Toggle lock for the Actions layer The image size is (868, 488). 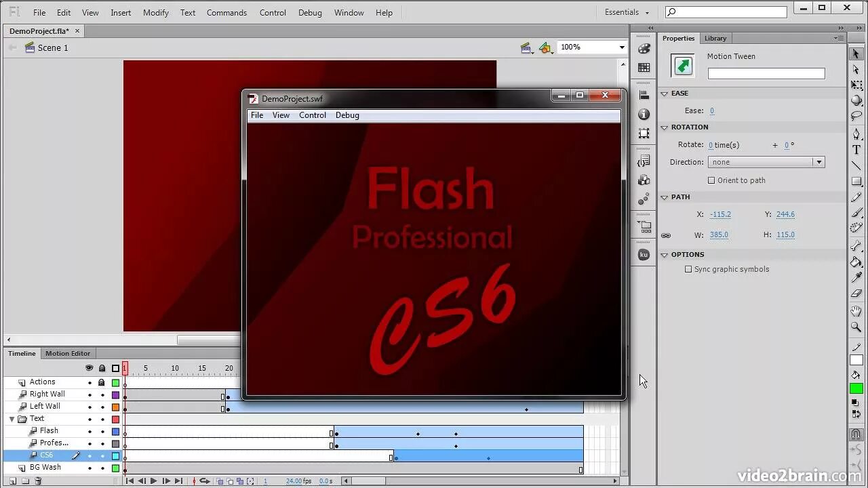[x=102, y=382]
